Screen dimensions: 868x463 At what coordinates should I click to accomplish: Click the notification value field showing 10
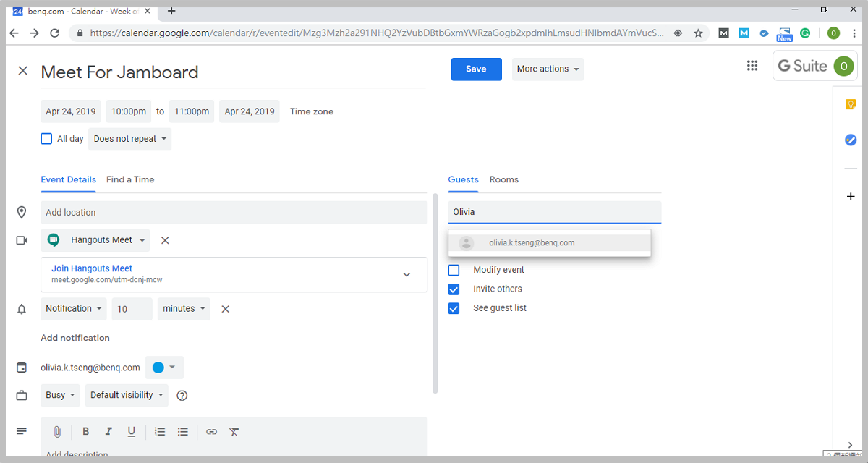pyautogui.click(x=132, y=309)
